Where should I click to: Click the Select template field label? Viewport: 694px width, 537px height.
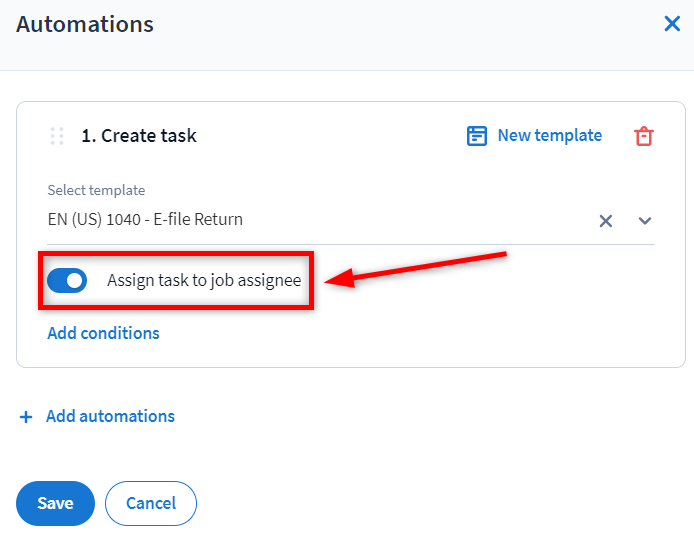[x=96, y=190]
